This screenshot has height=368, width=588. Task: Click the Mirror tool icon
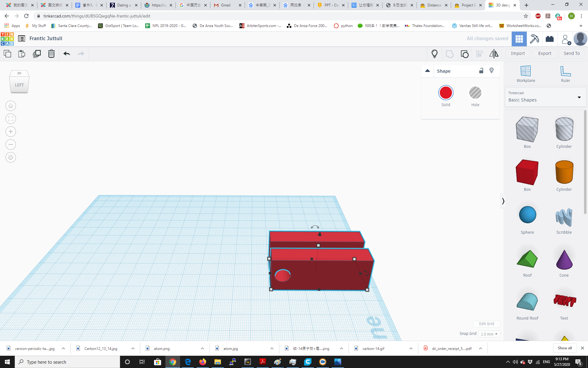494,54
